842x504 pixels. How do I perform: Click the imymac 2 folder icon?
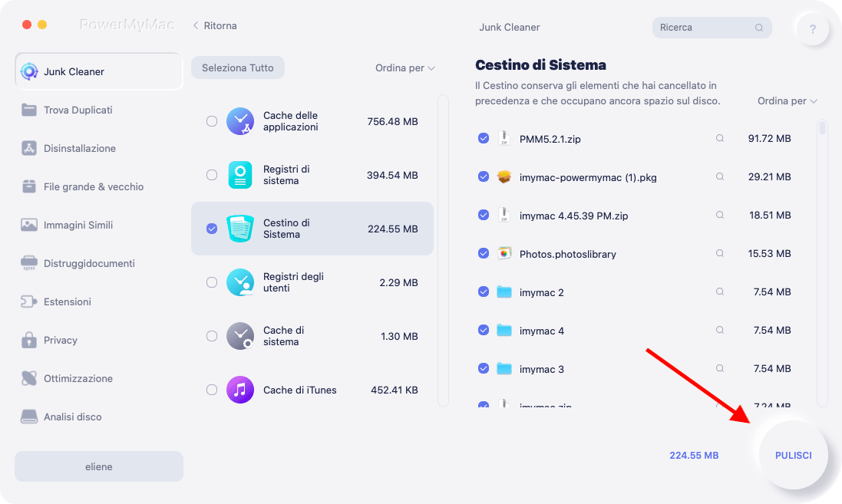point(504,292)
